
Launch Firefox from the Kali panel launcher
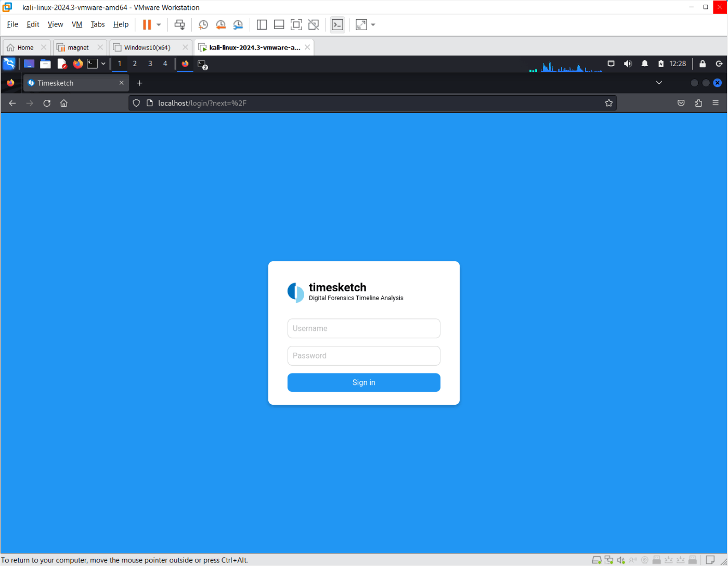[78, 63]
